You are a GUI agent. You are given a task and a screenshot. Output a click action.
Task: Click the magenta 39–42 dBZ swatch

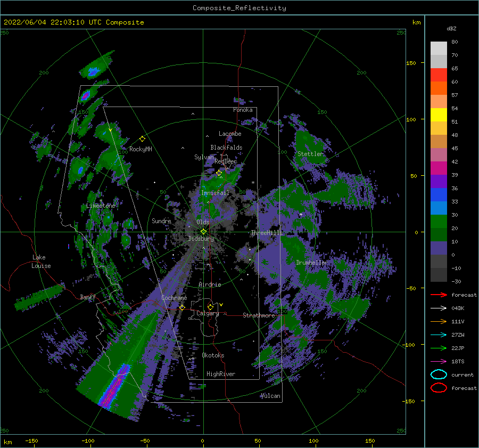click(439, 168)
